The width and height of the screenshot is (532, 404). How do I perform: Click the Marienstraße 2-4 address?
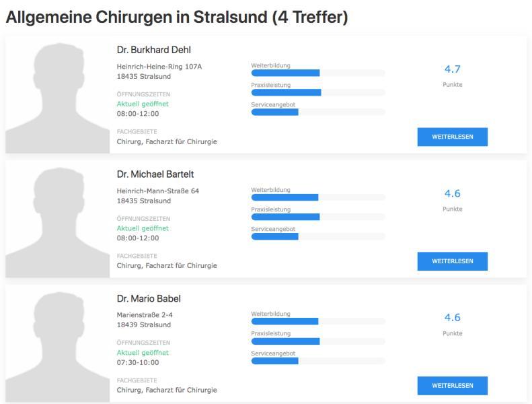[x=145, y=315]
